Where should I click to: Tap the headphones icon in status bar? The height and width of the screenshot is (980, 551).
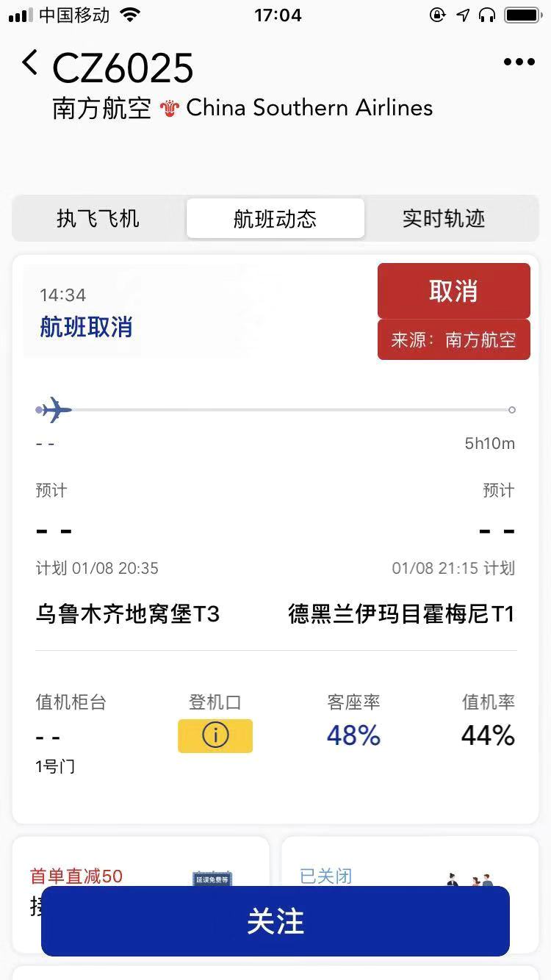pos(486,15)
